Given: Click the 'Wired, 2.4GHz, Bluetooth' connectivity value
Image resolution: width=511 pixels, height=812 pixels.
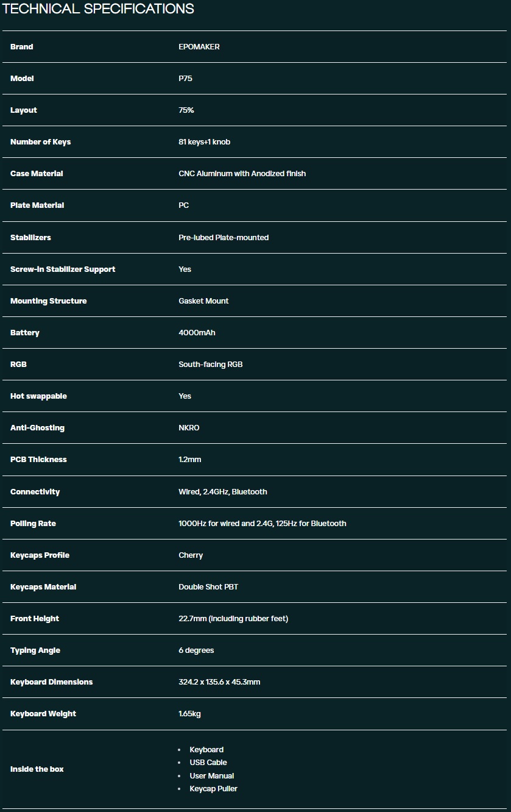Looking at the screenshot, I should (223, 491).
